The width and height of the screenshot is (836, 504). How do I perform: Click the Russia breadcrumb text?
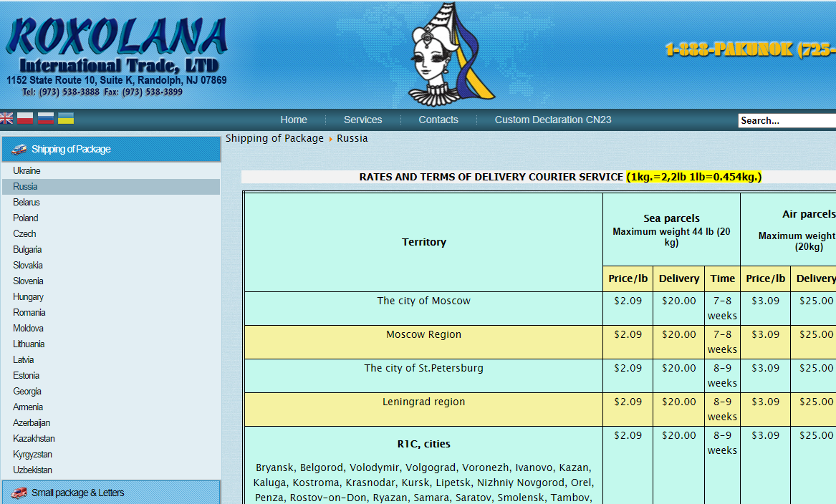point(352,138)
